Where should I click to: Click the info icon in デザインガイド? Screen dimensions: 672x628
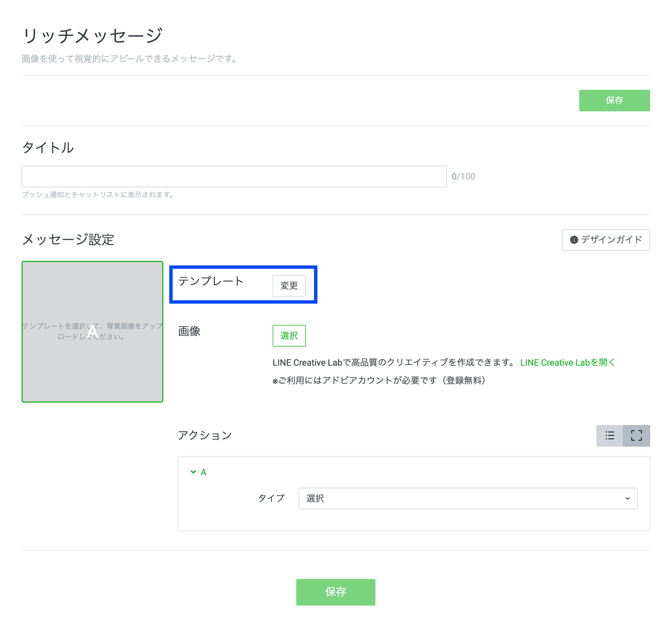point(574,240)
